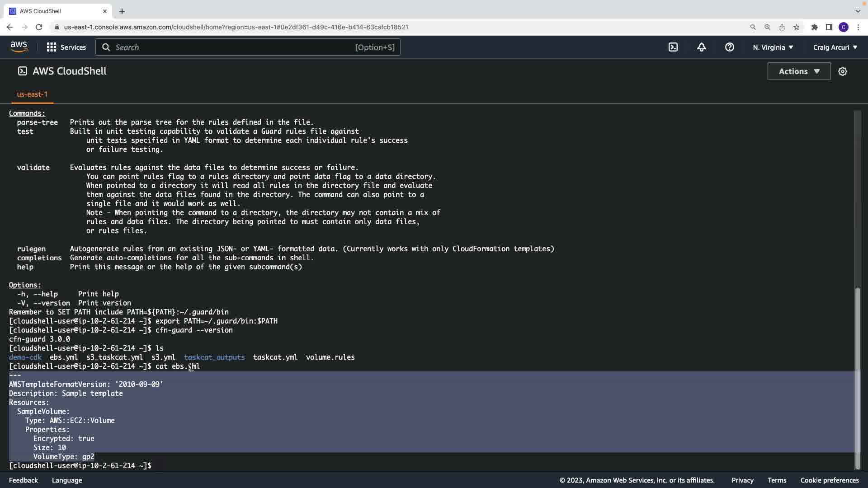Image resolution: width=868 pixels, height=488 pixels.
Task: Open the AWS help question mark menu
Action: (729, 47)
